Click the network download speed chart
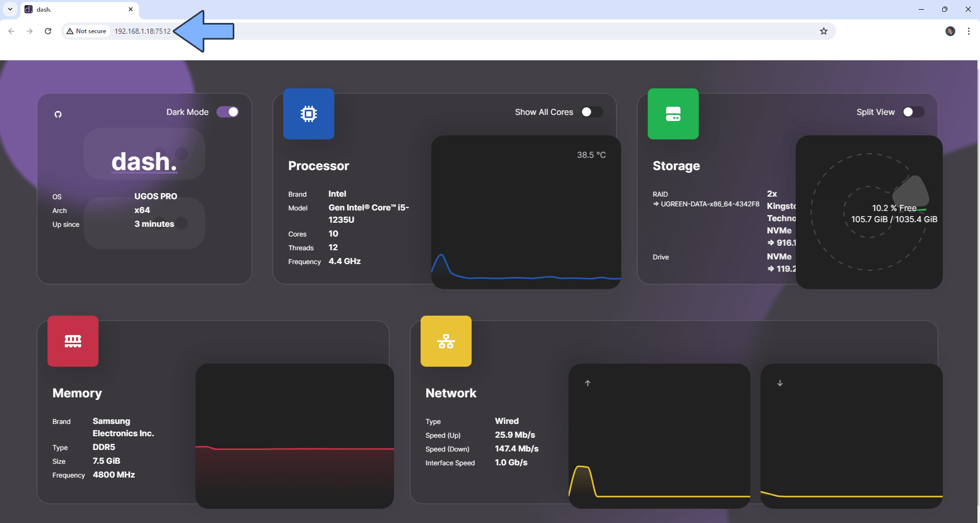 coord(851,436)
